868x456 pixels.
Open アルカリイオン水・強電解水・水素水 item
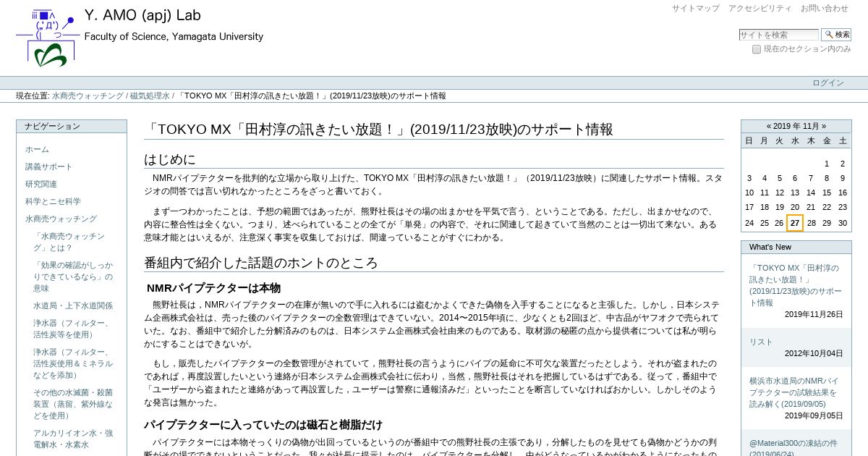72,439
